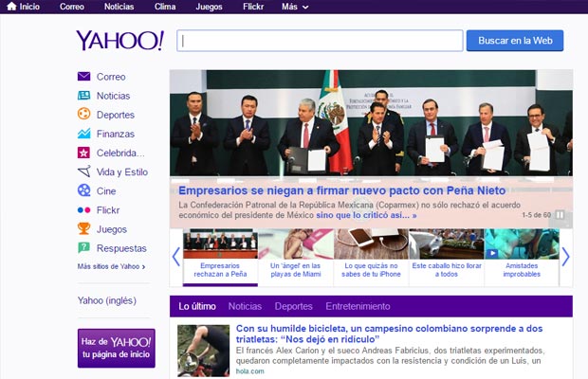Open Clima in top navigation bar
The width and height of the screenshot is (588, 379).
(165, 7)
